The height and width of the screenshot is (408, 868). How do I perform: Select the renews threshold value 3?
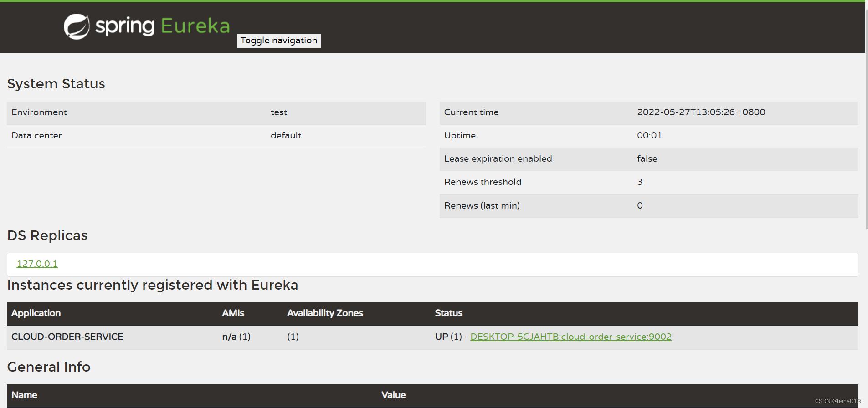(x=640, y=182)
